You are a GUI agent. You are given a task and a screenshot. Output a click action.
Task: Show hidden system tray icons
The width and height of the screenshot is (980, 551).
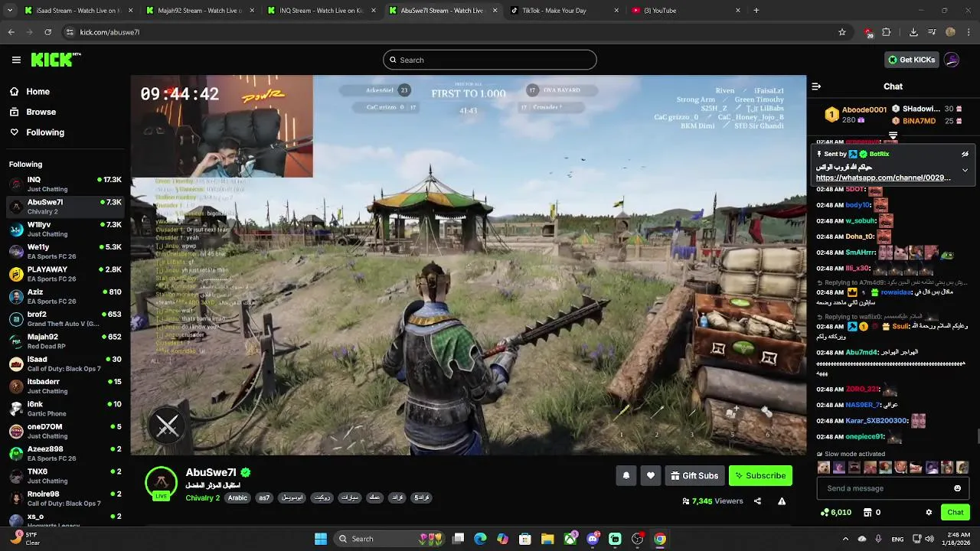coord(845,539)
